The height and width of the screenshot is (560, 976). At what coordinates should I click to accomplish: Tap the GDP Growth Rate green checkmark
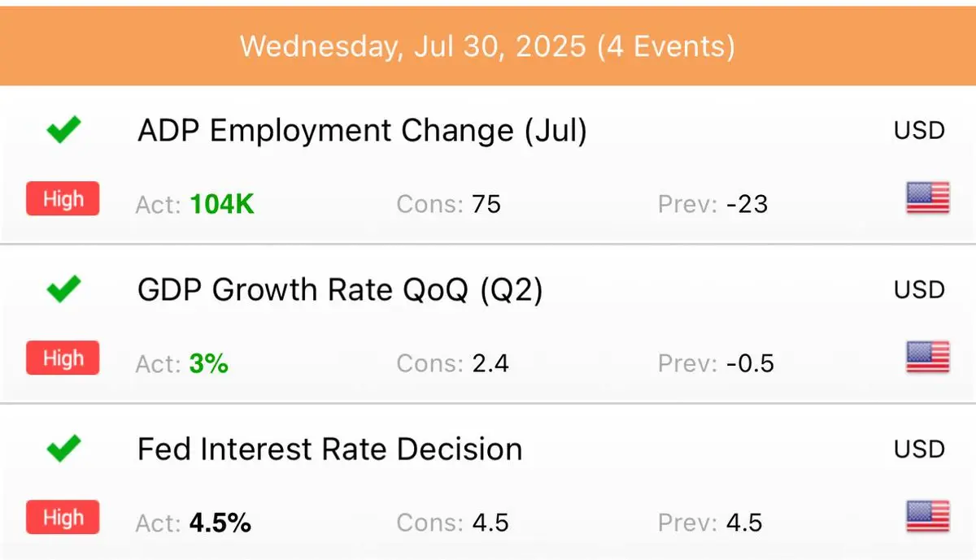point(63,289)
